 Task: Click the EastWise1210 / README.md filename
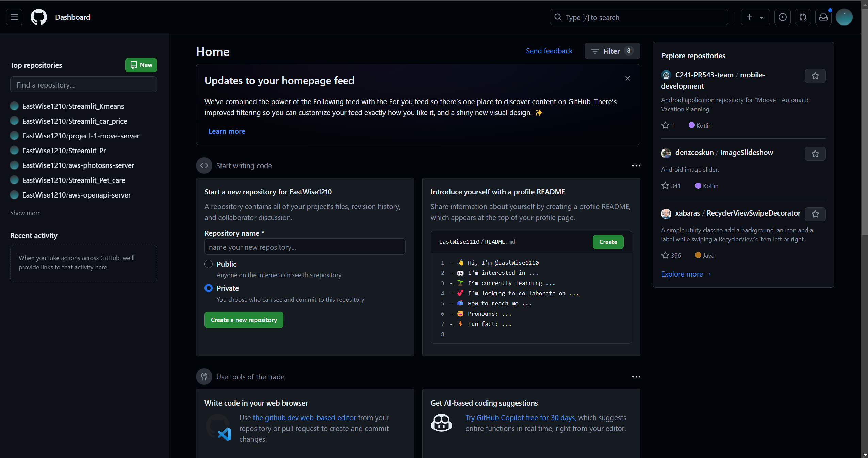(477, 242)
